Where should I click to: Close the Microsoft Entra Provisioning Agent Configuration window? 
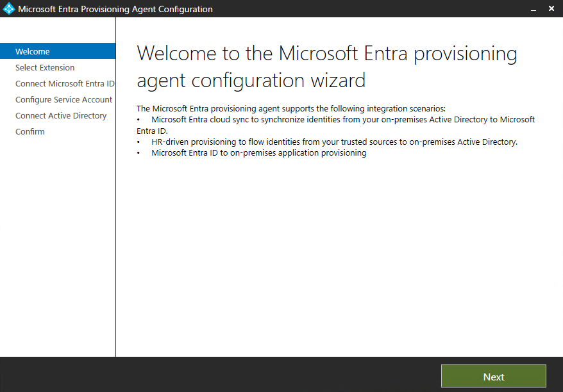[551, 8]
